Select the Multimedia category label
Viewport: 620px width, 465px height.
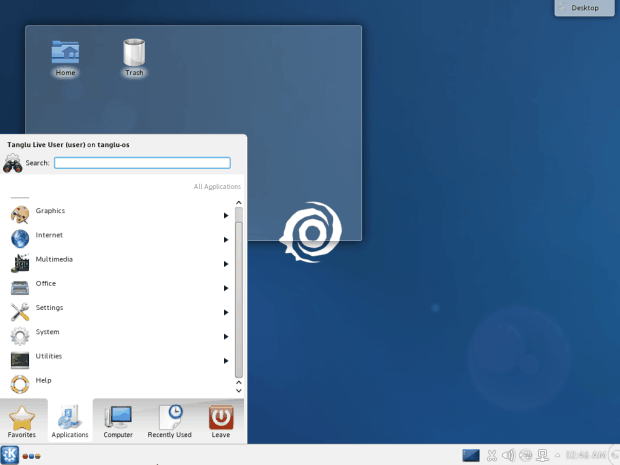(x=54, y=259)
